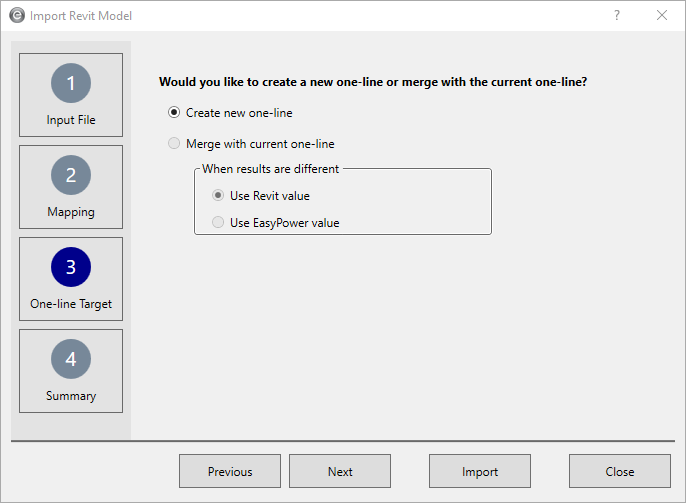Jump to the Summary step label
The height and width of the screenshot is (503, 686).
71,396
